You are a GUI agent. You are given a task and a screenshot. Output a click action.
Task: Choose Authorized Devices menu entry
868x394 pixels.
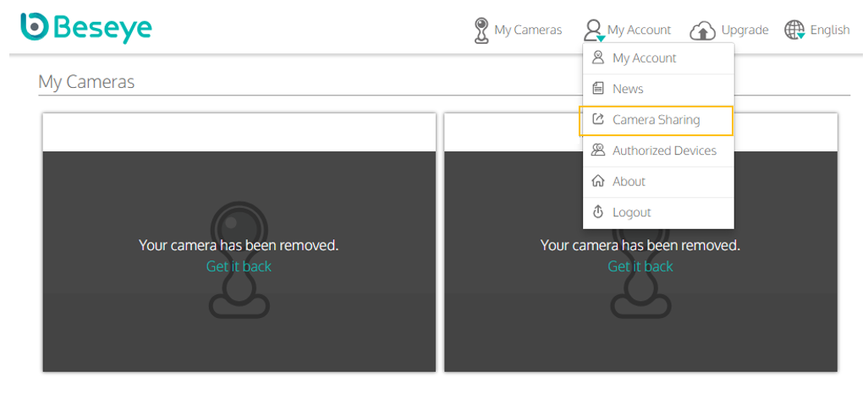coord(659,151)
